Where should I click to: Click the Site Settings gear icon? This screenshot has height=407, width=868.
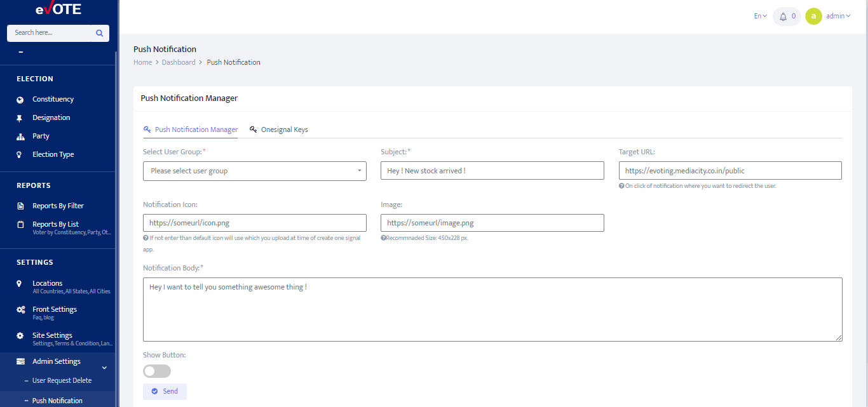(x=21, y=335)
